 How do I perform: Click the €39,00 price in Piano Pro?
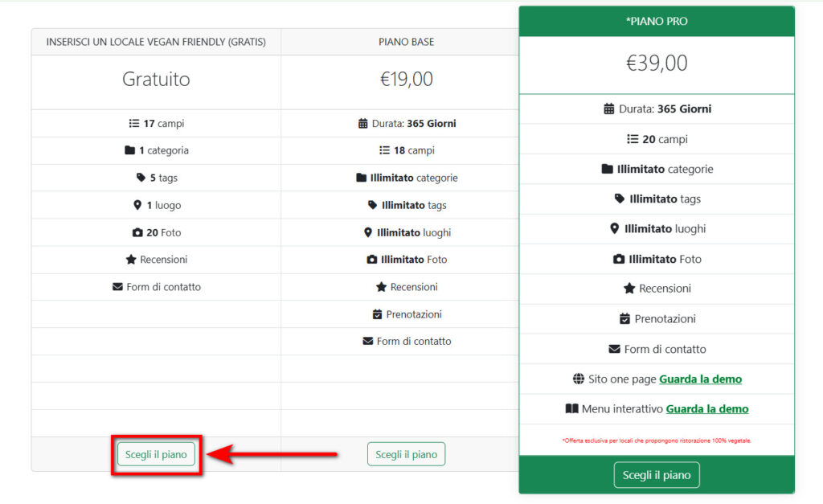coord(656,64)
